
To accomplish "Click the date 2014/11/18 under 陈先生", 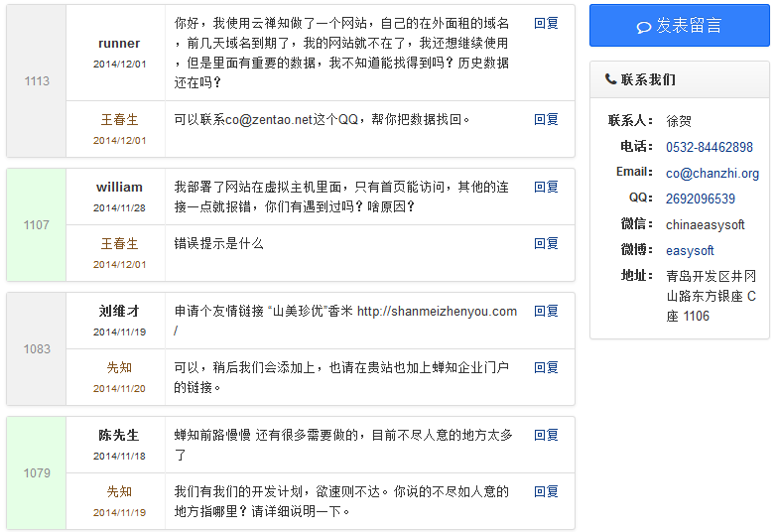I will click(x=119, y=456).
